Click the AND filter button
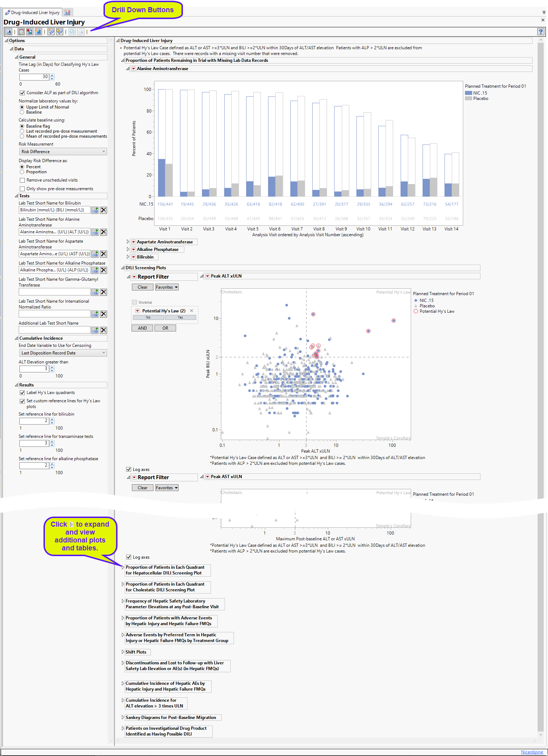This screenshot has width=548, height=756. [x=142, y=328]
